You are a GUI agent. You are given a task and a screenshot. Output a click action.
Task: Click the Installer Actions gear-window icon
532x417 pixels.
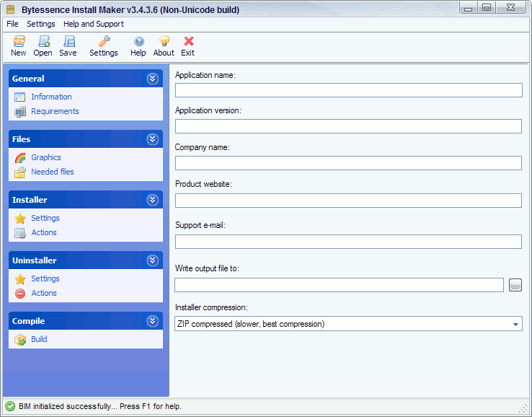20,233
